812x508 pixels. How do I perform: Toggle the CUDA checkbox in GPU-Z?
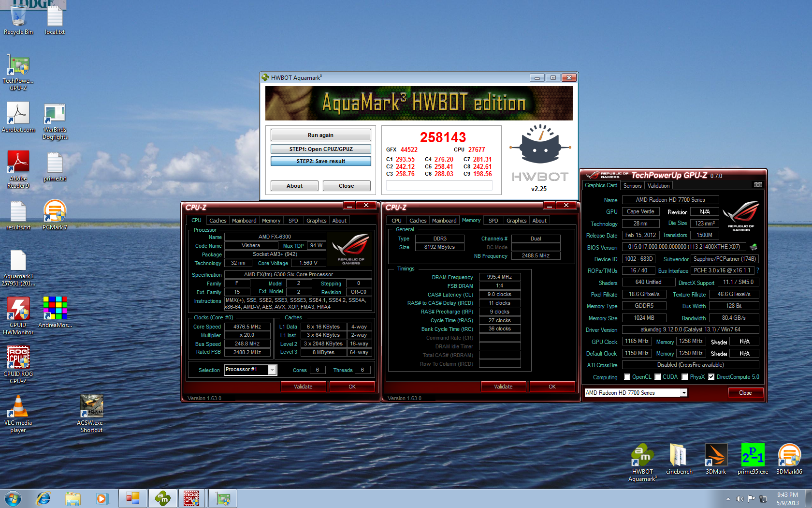658,377
